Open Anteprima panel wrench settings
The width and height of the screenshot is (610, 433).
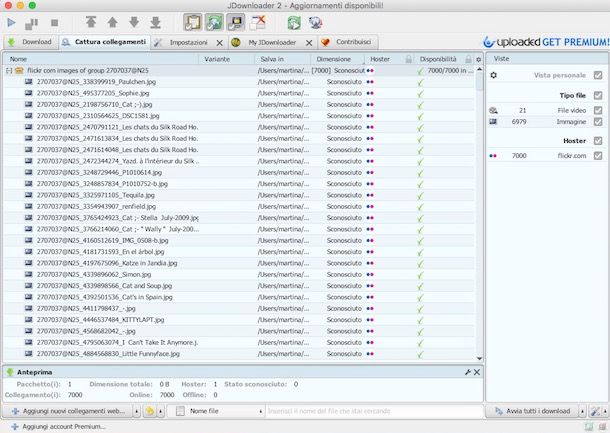pos(468,372)
